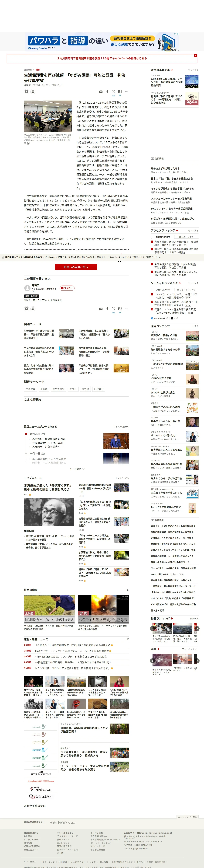
Task: Click the Re:Ron logo in footer
Action: pyautogui.click(x=63, y=822)
